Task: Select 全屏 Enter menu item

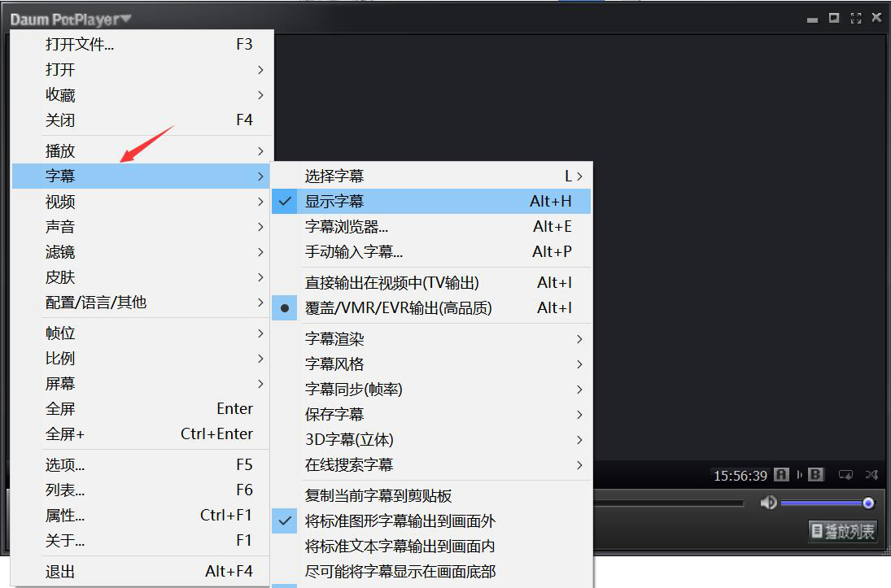Action: [142, 408]
